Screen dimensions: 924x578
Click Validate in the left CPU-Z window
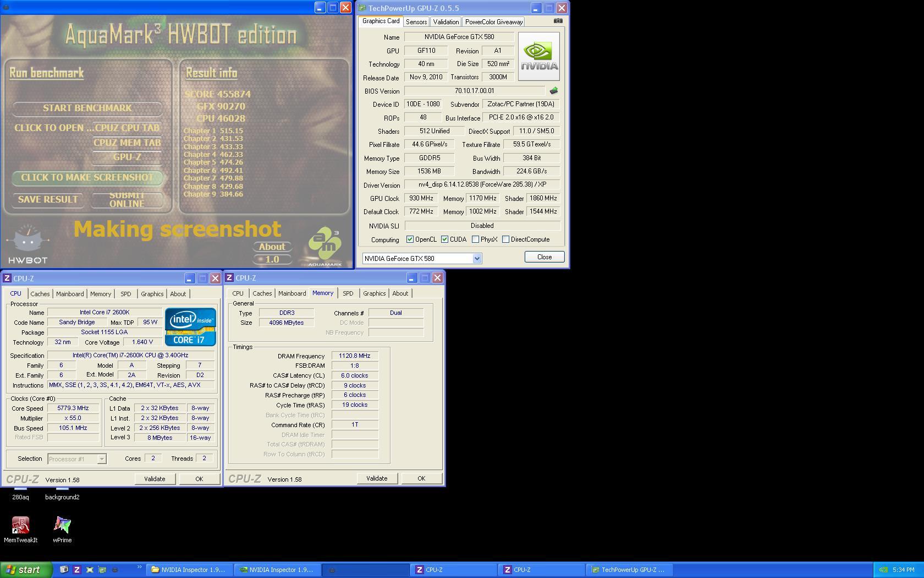(155, 479)
